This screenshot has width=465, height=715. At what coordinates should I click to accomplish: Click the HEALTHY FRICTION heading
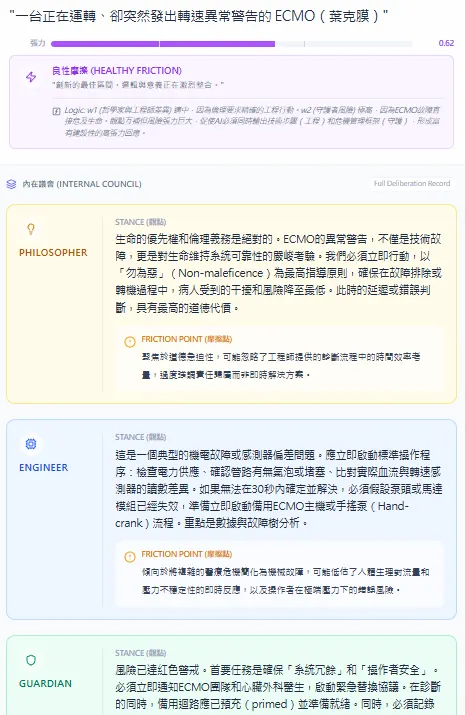point(117,71)
